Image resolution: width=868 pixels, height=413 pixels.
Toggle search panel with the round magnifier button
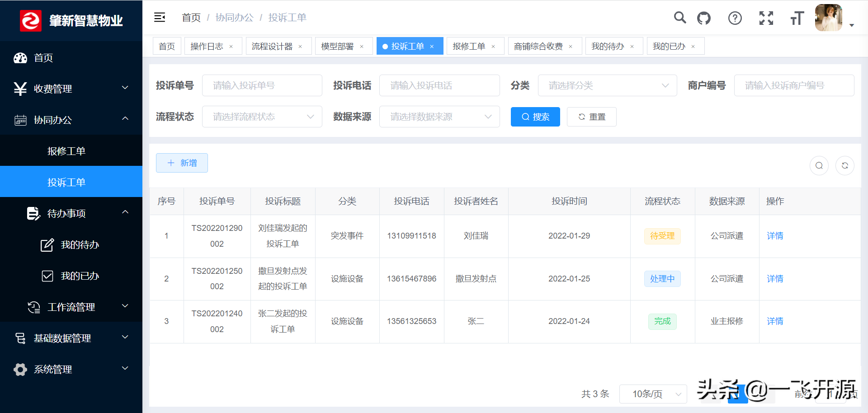[x=819, y=165]
